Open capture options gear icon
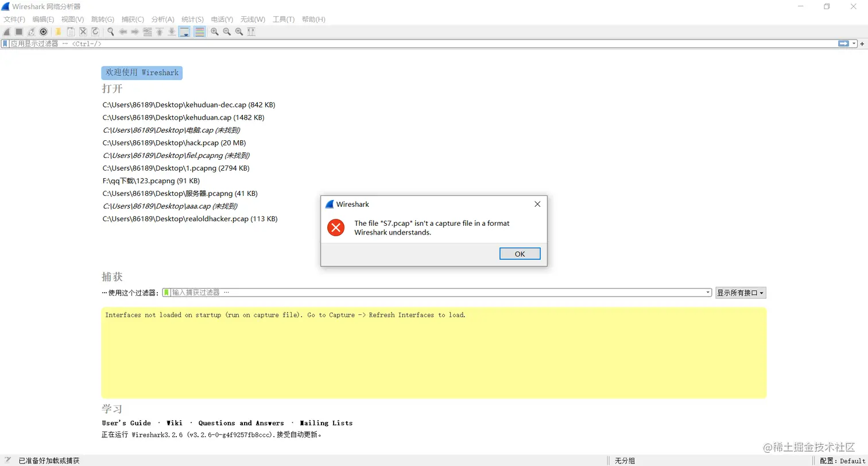The height and width of the screenshot is (466, 868). 43,32
